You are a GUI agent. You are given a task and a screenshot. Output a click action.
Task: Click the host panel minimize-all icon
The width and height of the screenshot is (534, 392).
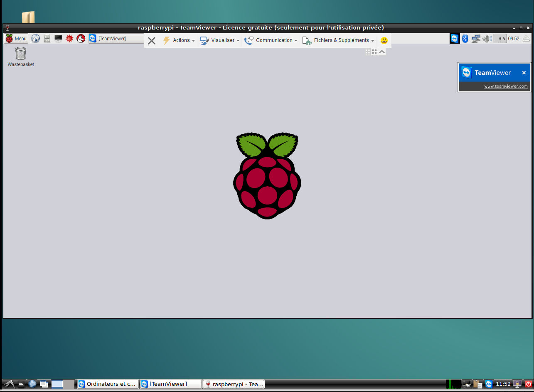pos(21,385)
